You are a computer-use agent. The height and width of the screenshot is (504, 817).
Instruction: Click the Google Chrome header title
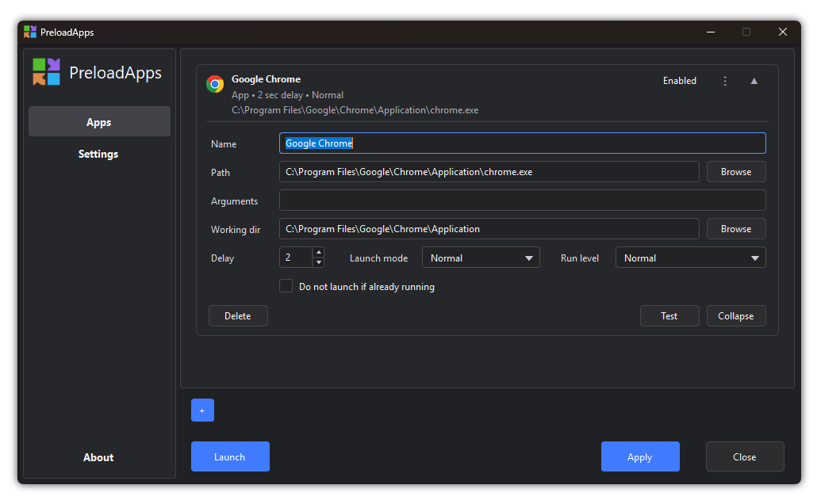[x=266, y=79]
